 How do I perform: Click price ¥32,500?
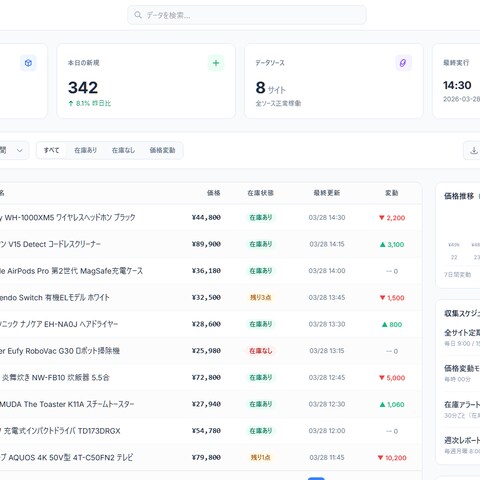[206, 298]
